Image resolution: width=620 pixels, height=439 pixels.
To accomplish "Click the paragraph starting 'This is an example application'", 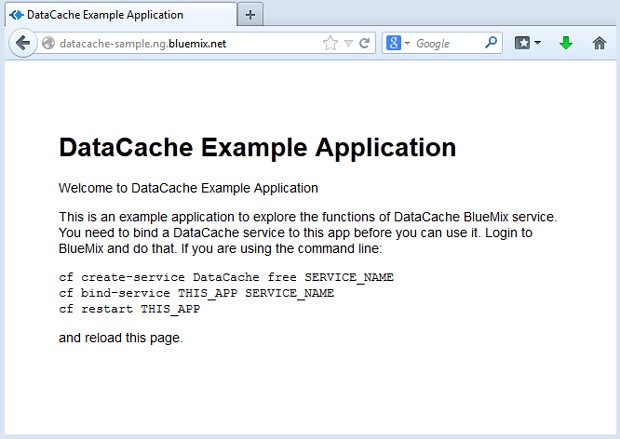I will point(308,233).
